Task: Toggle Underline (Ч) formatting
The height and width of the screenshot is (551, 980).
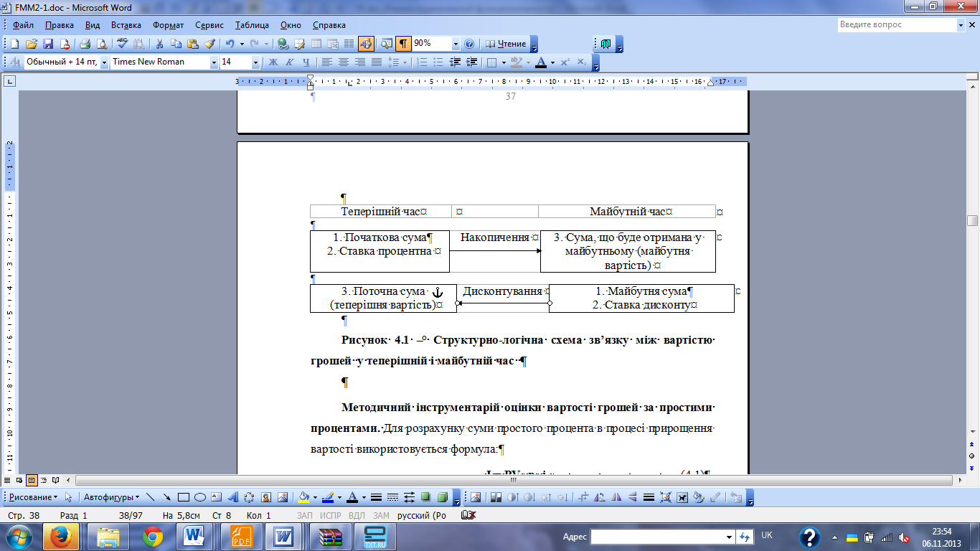Action: coord(306,62)
